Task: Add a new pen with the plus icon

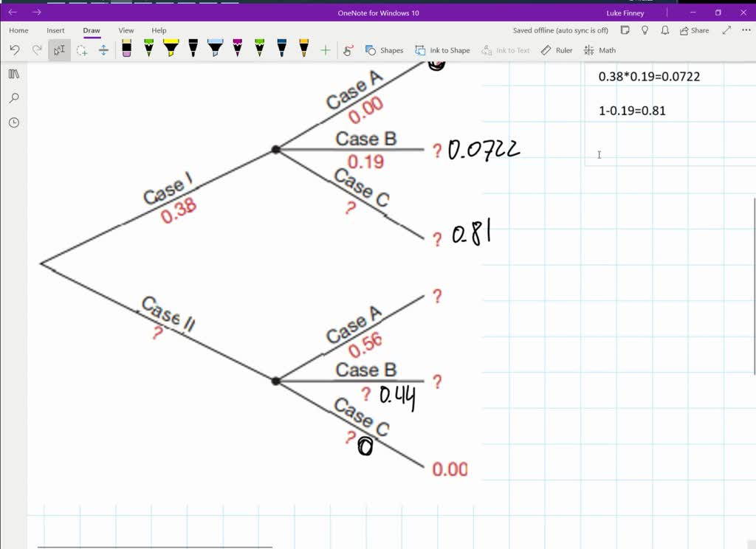Action: click(324, 49)
